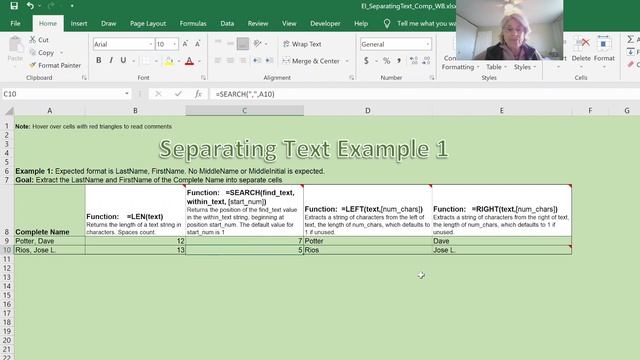Switch to the Insert tab
Screen dimensions: 640x360
click(x=79, y=23)
